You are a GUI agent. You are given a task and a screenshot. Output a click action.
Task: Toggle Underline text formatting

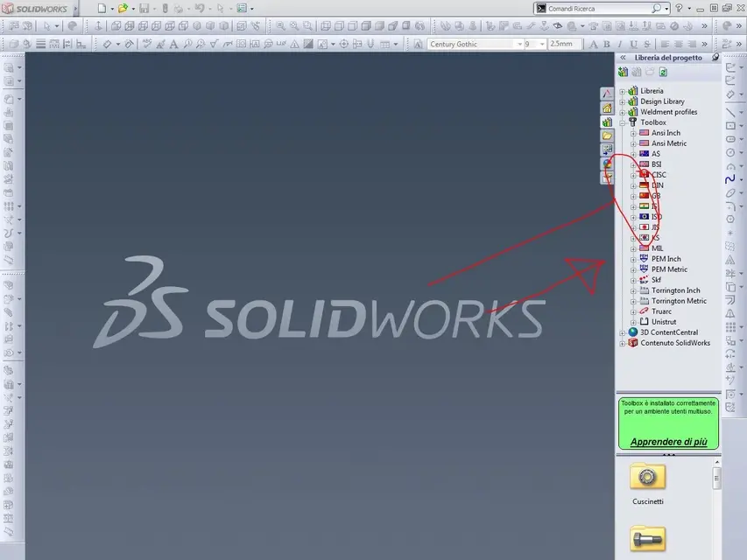(x=633, y=45)
